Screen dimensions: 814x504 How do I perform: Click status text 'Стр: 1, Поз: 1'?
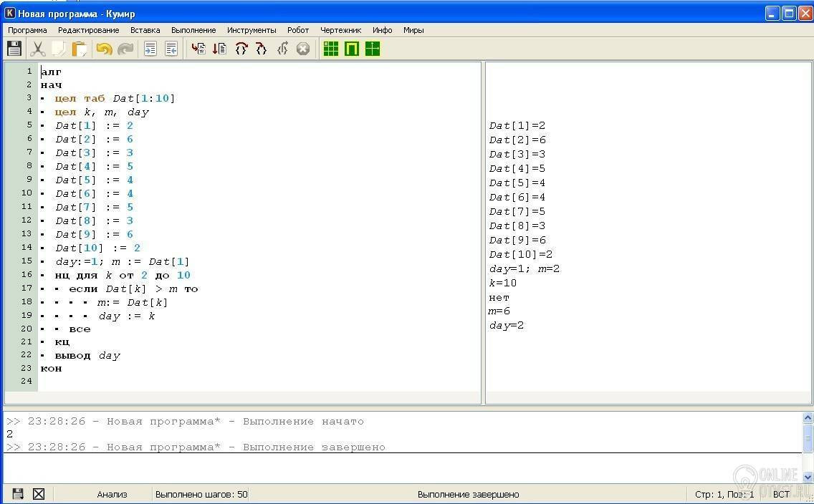click(x=724, y=494)
